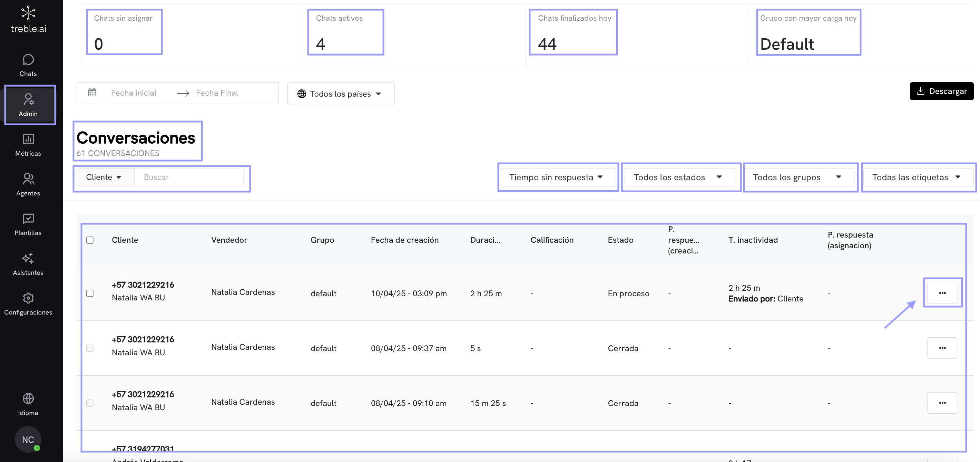This screenshot has width=980, height=462.
Task: Go to Agentes section
Action: (x=28, y=185)
